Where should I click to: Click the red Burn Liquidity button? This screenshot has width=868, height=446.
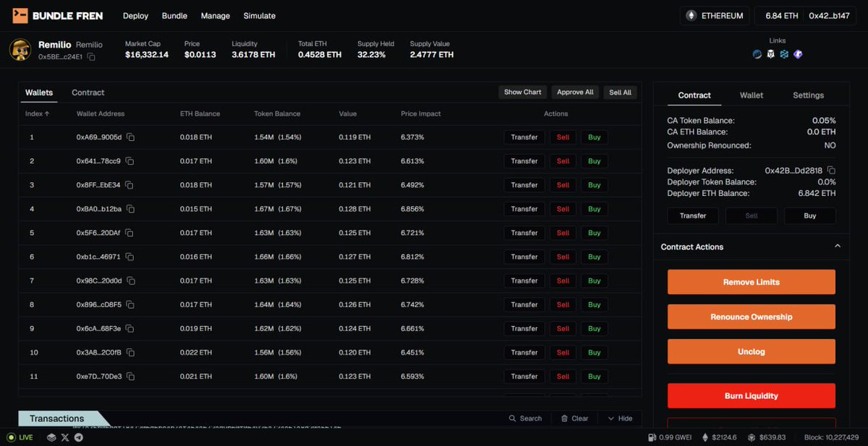752,395
